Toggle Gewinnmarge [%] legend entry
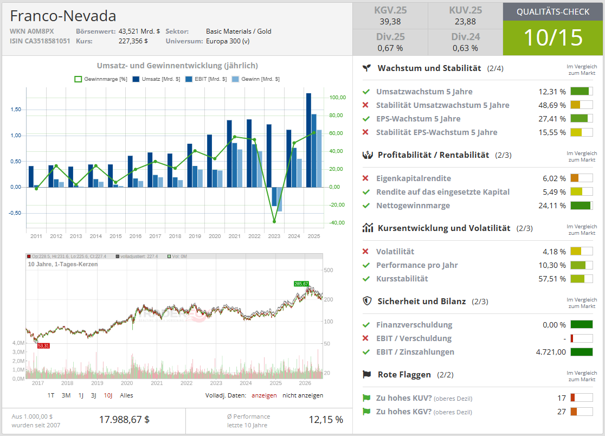The image size is (605, 436). [100, 79]
